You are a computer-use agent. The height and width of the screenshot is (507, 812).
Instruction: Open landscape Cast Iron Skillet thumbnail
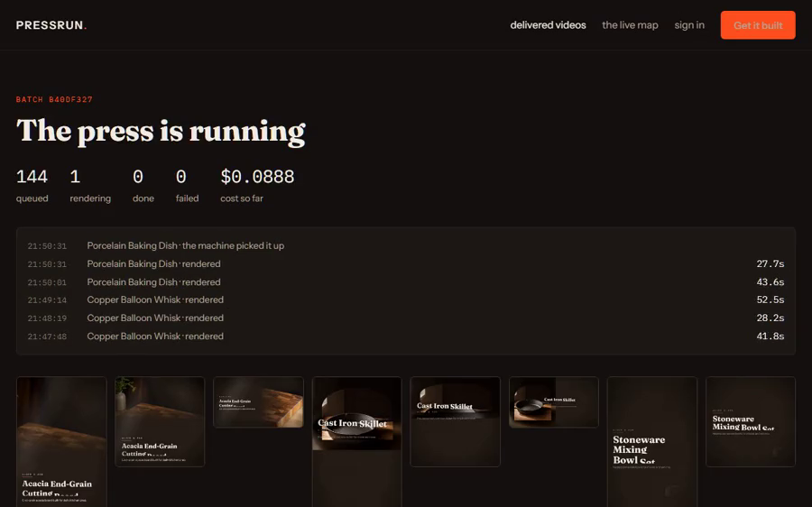tap(554, 402)
